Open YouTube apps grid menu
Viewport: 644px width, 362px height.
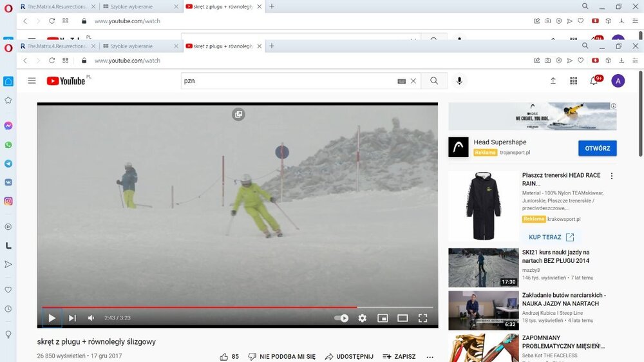pos(573,81)
